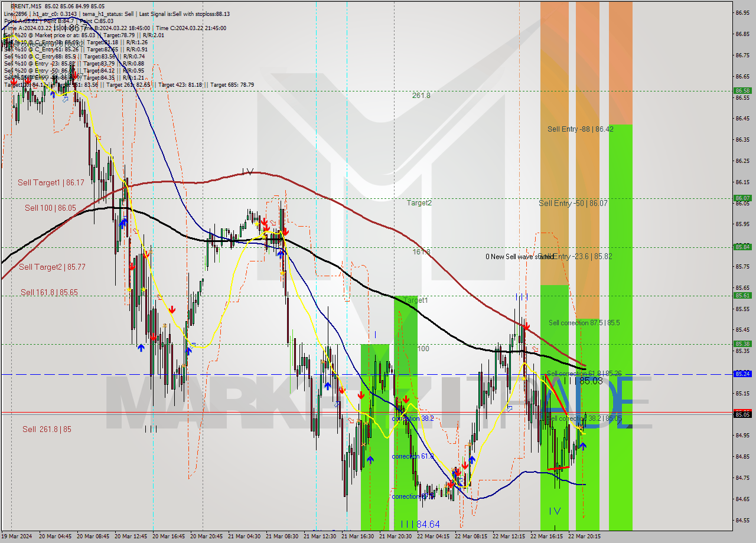Select the 'Target 685: 78.79' text
This screenshot has width=756, height=543.
[x=232, y=85]
